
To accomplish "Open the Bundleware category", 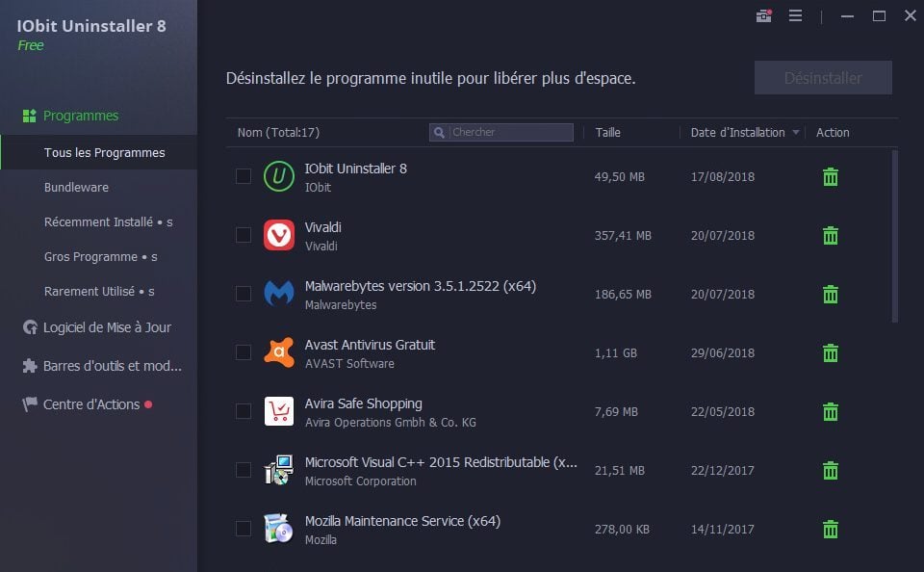I will (x=76, y=187).
